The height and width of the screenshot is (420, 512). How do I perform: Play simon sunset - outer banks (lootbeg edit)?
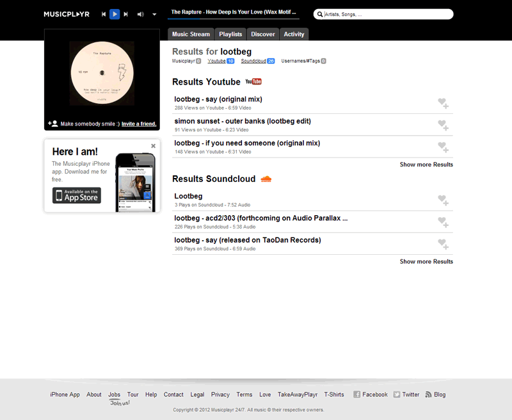[x=243, y=121]
